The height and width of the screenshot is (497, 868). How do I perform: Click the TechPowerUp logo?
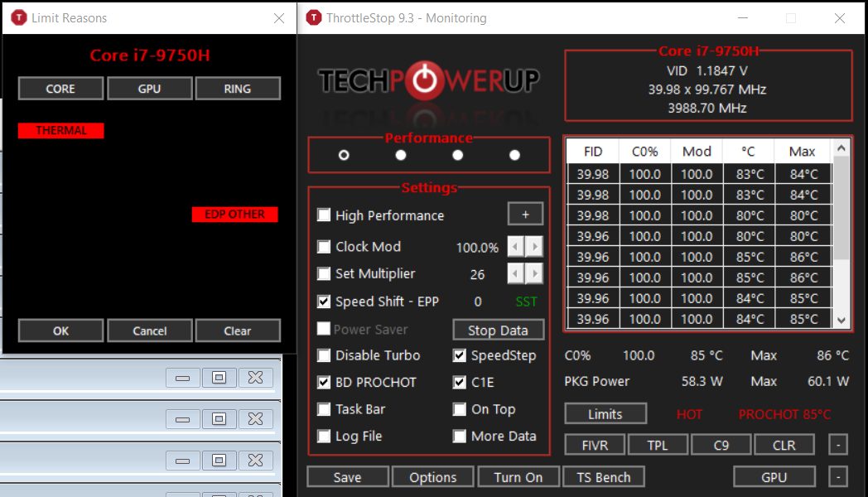pos(428,80)
